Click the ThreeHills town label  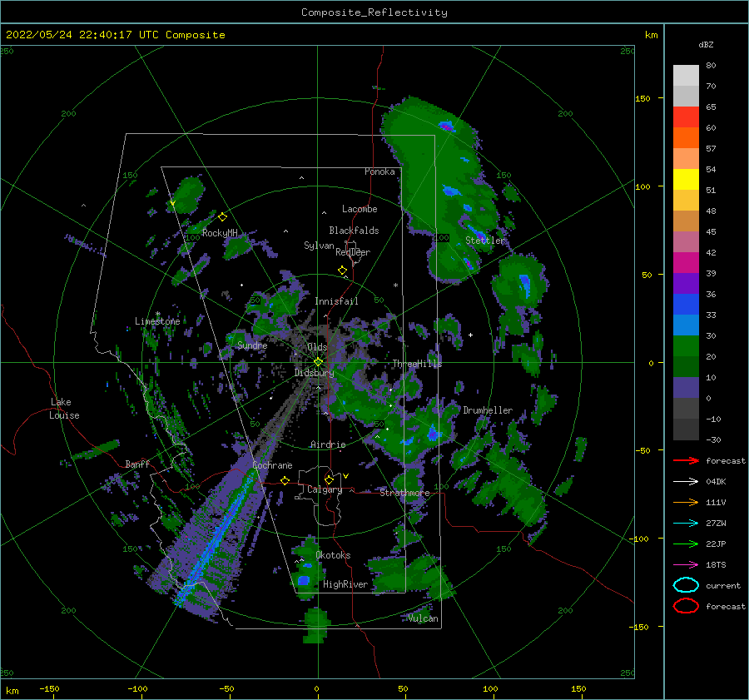click(417, 364)
